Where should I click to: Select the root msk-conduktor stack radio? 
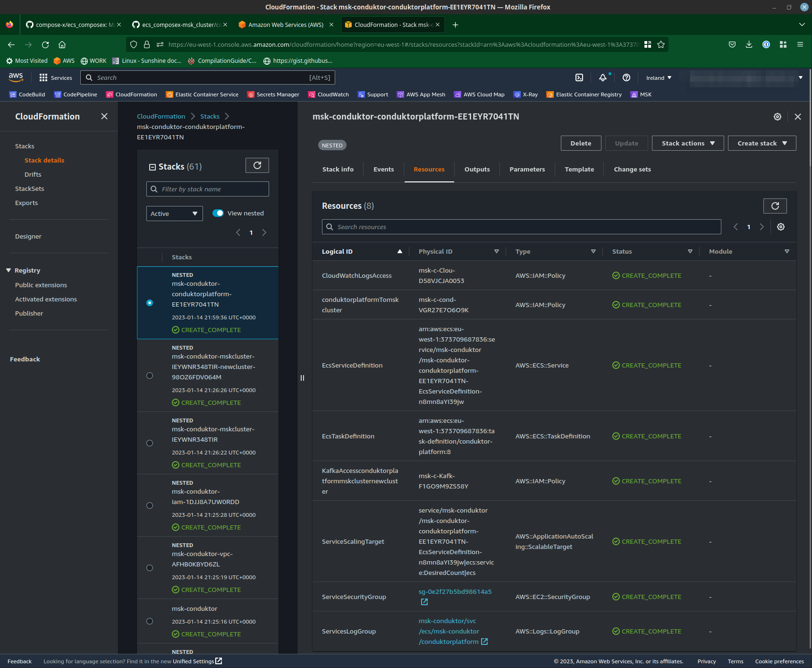[150, 621]
